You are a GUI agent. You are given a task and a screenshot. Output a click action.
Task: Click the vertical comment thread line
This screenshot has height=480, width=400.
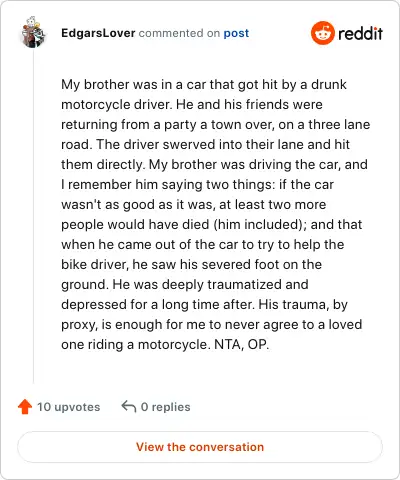coord(33,216)
